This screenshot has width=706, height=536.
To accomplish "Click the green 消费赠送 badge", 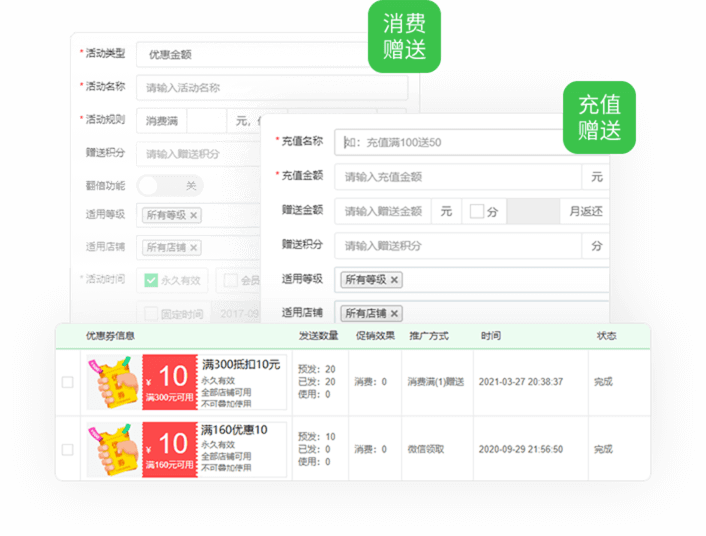I will (x=404, y=37).
